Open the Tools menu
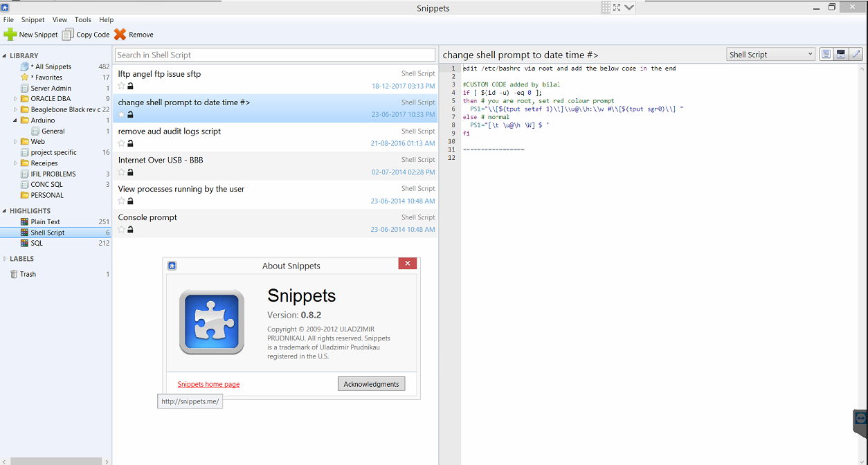Screen dimensions: 868x465 pos(83,20)
